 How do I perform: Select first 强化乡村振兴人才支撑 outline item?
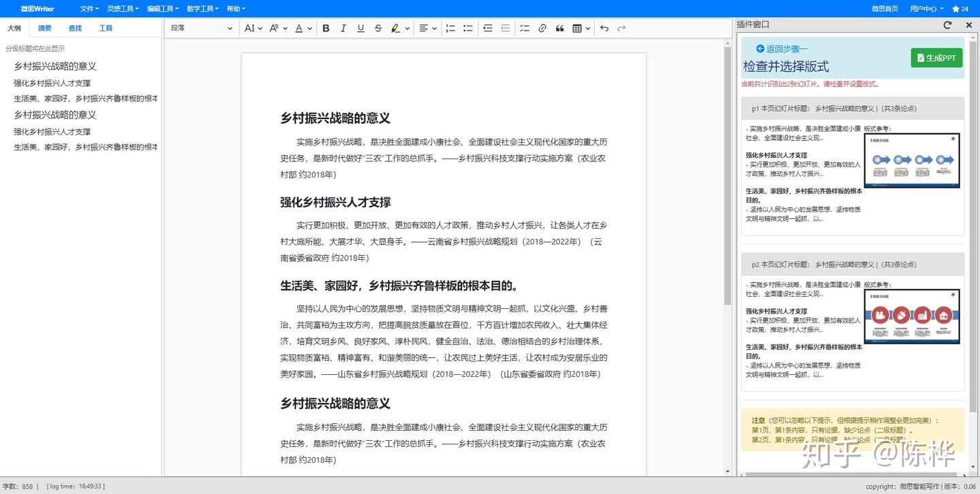pyautogui.click(x=52, y=83)
